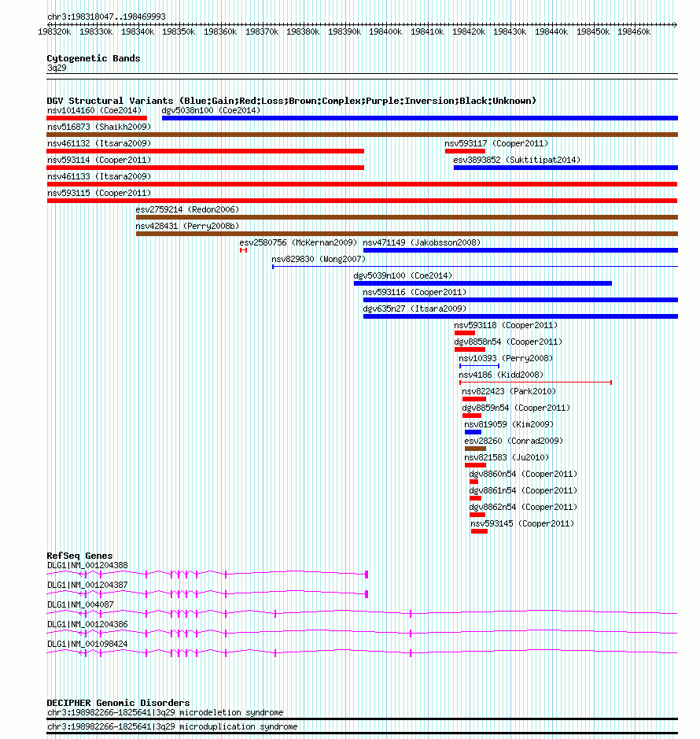Click nsv819059 (Kim2009) label

click(x=509, y=424)
